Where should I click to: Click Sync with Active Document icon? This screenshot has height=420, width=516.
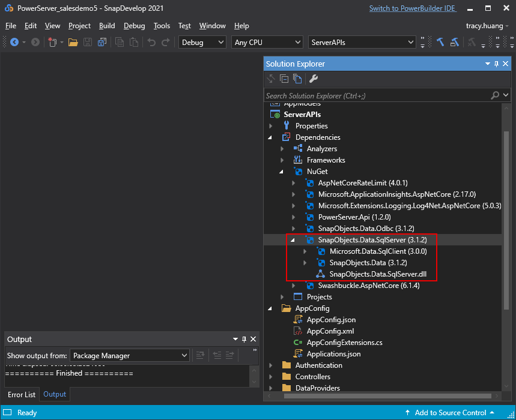tap(271, 79)
